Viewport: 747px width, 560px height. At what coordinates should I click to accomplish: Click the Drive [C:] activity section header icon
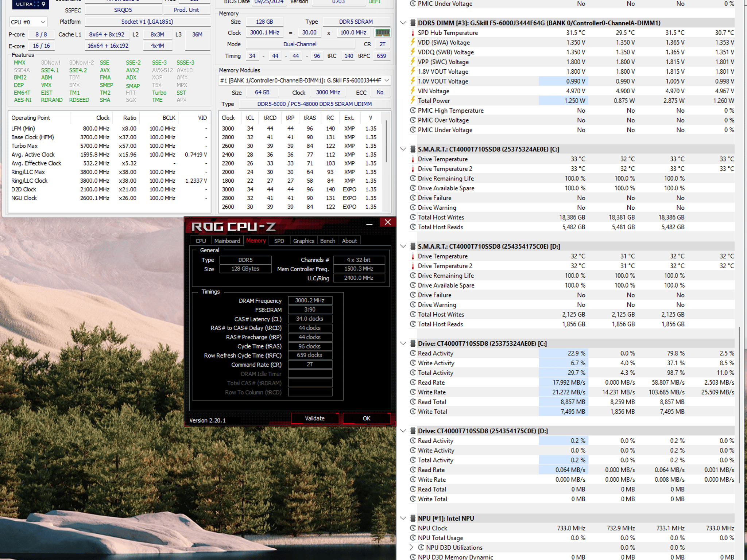[413, 343]
